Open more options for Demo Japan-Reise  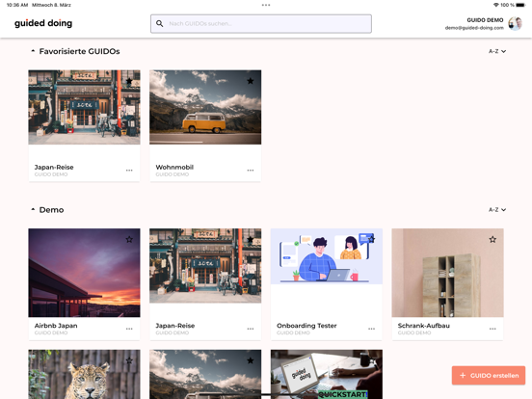point(251,329)
